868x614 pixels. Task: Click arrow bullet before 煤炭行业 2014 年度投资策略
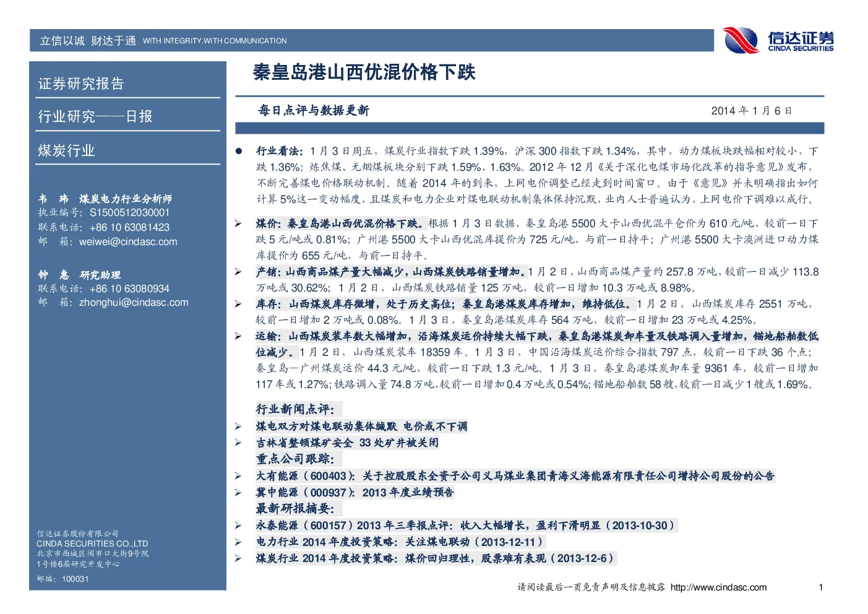pyautogui.click(x=238, y=558)
